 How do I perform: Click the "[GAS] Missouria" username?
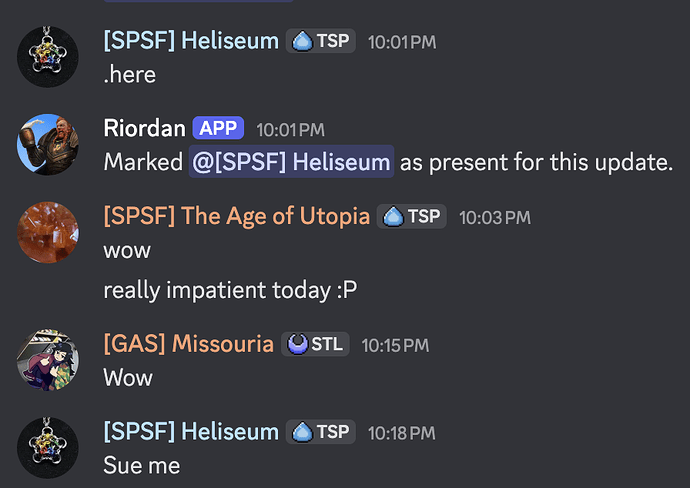[x=188, y=344]
